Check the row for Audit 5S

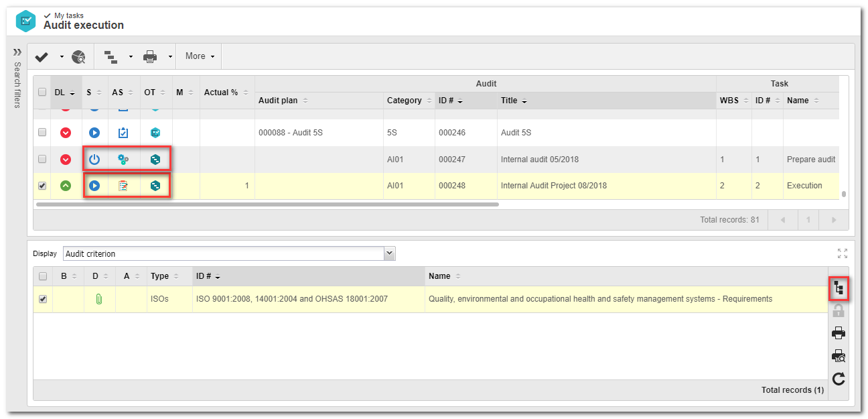[42, 133]
